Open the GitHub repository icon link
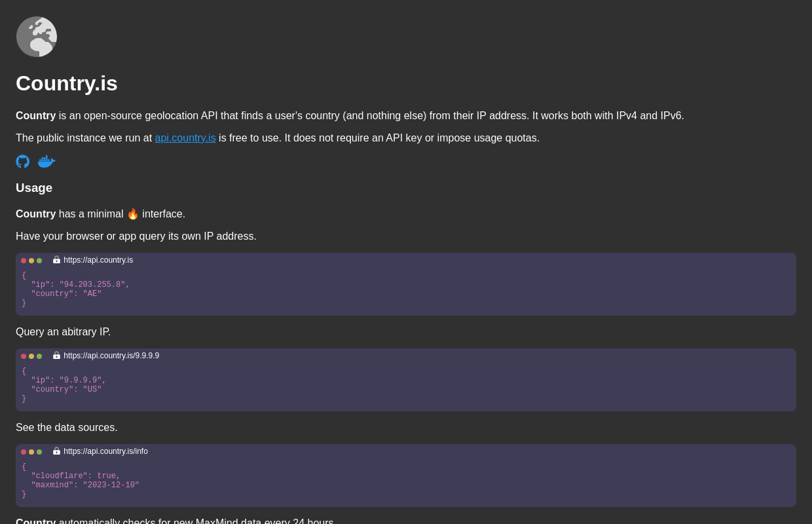This screenshot has width=812, height=524. 23,161
